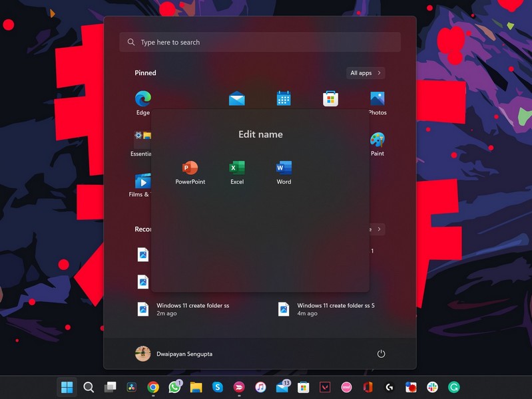Open the power options menu
532x399 pixels.
381,354
